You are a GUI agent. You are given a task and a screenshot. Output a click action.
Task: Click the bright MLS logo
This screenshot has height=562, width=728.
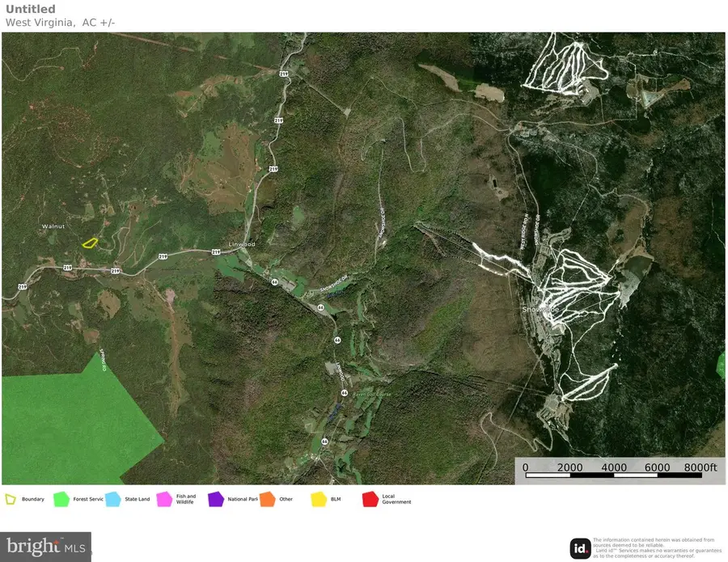(44, 546)
